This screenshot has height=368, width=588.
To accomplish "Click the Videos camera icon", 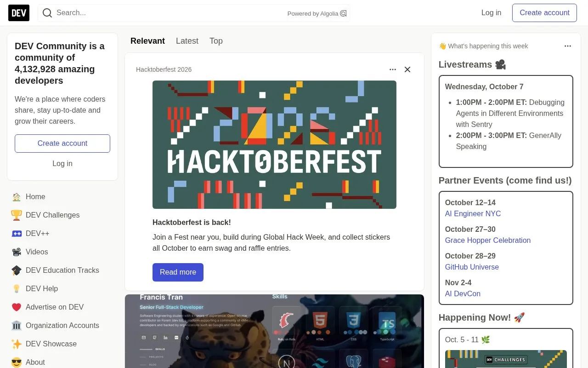I will coord(17,252).
